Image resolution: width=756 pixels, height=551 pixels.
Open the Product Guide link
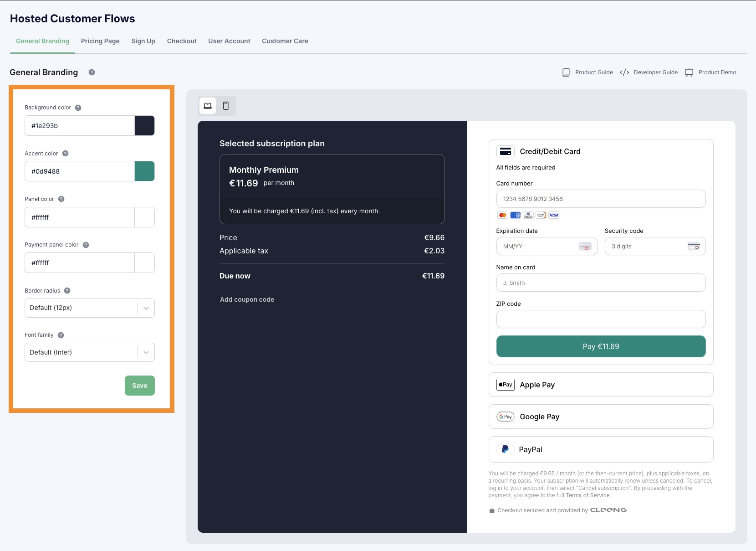[x=587, y=72]
